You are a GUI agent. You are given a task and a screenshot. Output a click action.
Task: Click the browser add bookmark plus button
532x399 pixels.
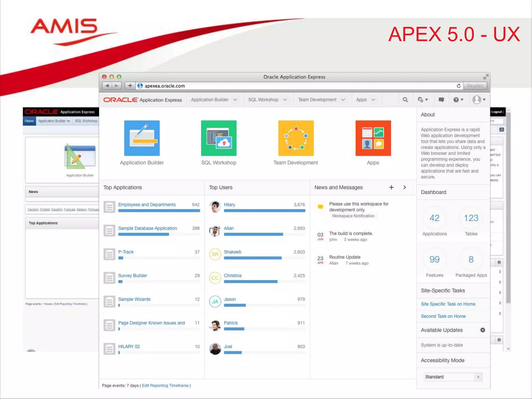coord(130,86)
